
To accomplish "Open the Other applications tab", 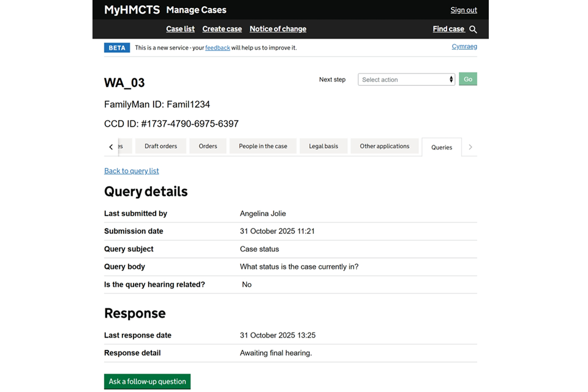I will coord(384,146).
